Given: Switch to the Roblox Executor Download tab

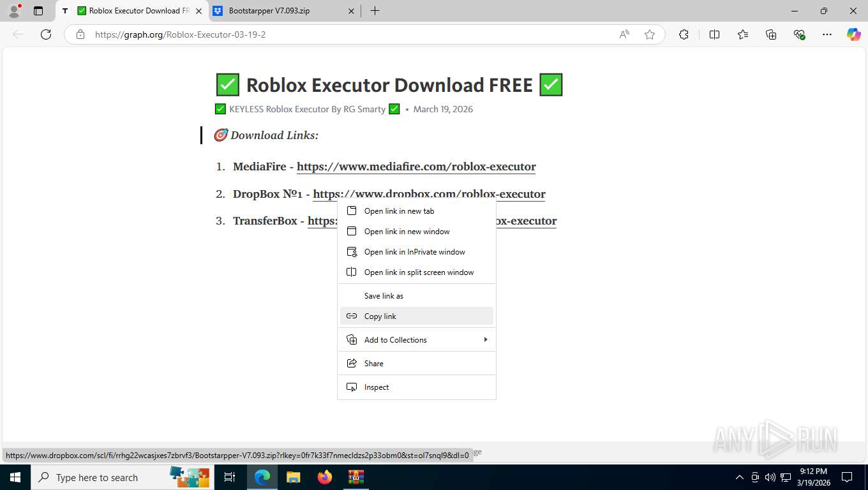Looking at the screenshot, I should pyautogui.click(x=133, y=11).
